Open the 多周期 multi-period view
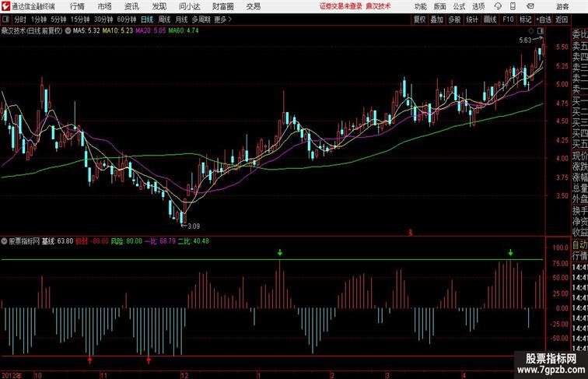Viewport: 588px width, 379px height. point(201,19)
